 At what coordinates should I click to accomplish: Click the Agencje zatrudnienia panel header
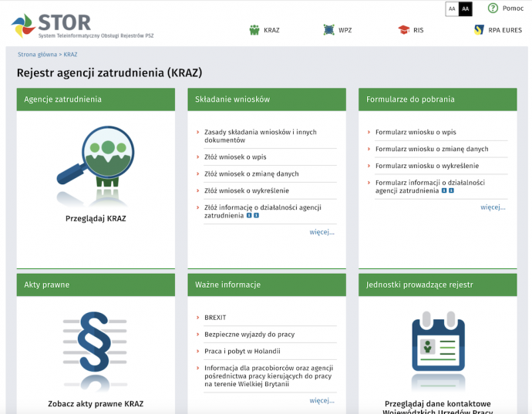(96, 99)
